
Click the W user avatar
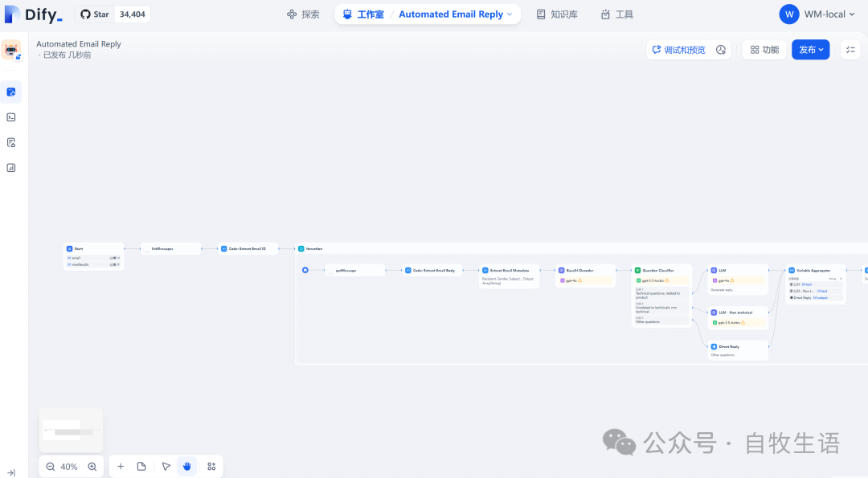pyautogui.click(x=789, y=14)
